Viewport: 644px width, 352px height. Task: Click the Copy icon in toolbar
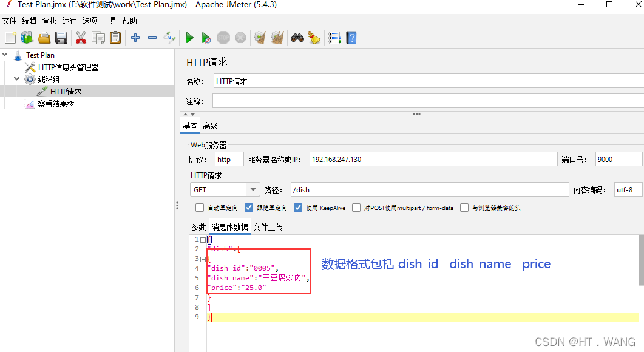pos(98,38)
